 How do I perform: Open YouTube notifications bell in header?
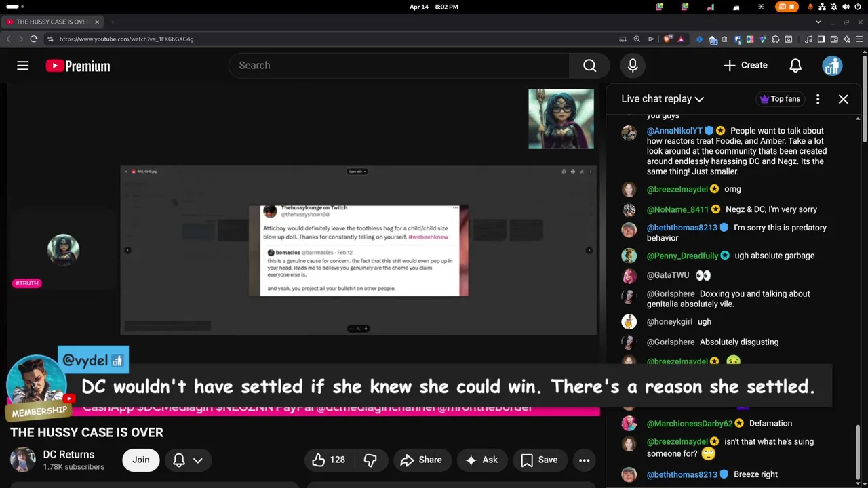coord(795,66)
